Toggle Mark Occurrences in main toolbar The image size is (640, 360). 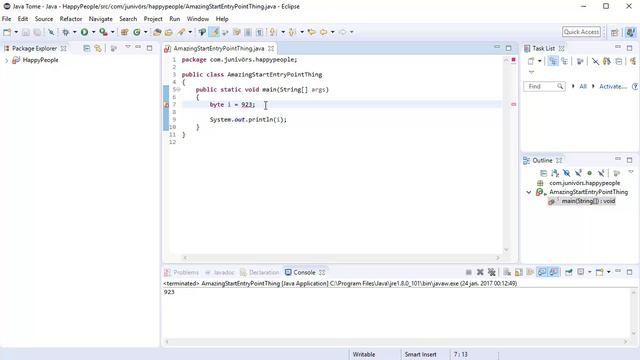pyautogui.click(x=214, y=32)
